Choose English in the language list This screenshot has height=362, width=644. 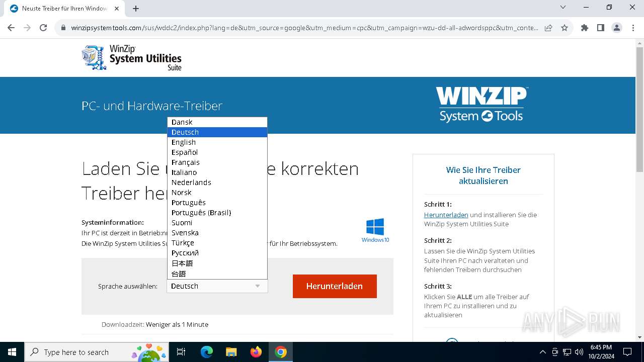tap(217, 142)
